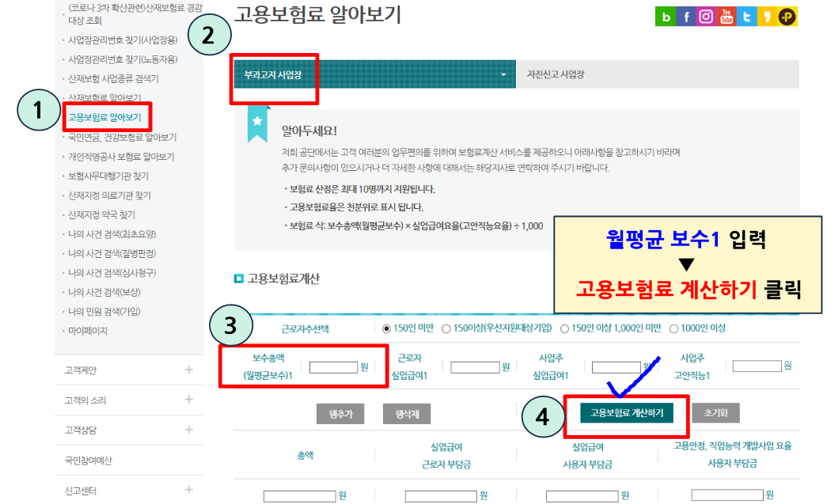Open 보험사무대행기관 찾기 menu
The height and width of the screenshot is (504, 827).
pos(108,176)
